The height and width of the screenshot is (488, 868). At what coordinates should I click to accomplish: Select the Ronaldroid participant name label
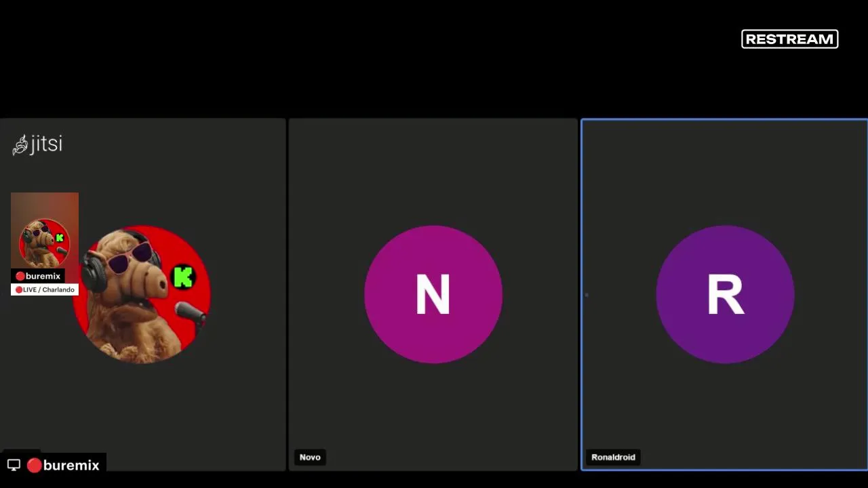click(613, 457)
